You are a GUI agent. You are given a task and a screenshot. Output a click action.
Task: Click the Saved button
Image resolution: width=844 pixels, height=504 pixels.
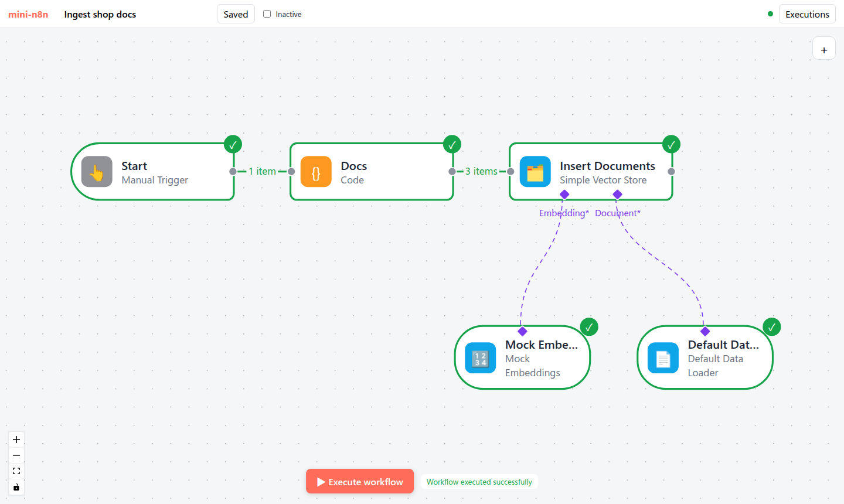coord(236,14)
